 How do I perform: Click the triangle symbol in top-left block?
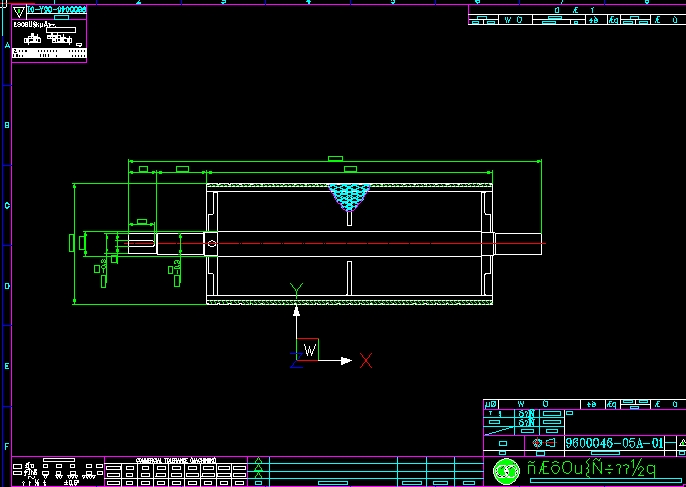pyautogui.click(x=19, y=11)
